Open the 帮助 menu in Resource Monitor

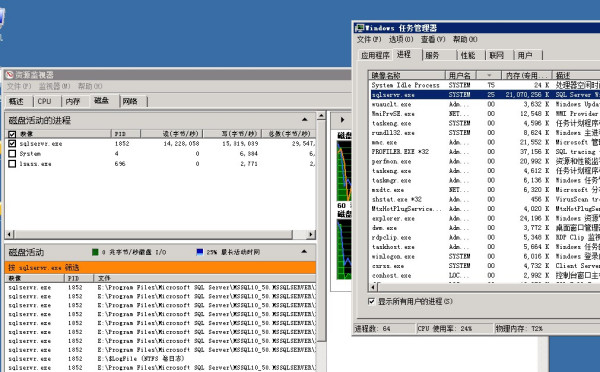point(90,86)
